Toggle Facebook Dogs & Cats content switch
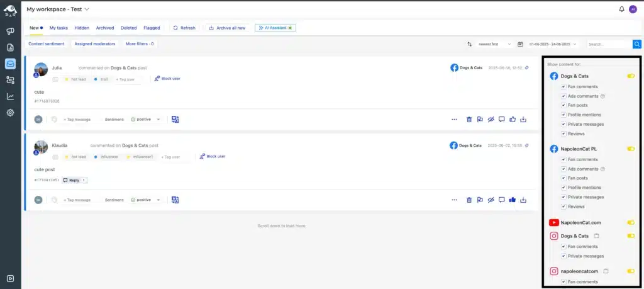 click(631, 76)
